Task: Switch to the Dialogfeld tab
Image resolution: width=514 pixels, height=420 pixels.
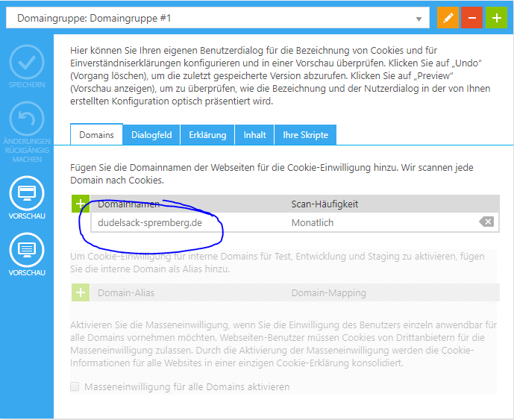Action: coord(151,135)
